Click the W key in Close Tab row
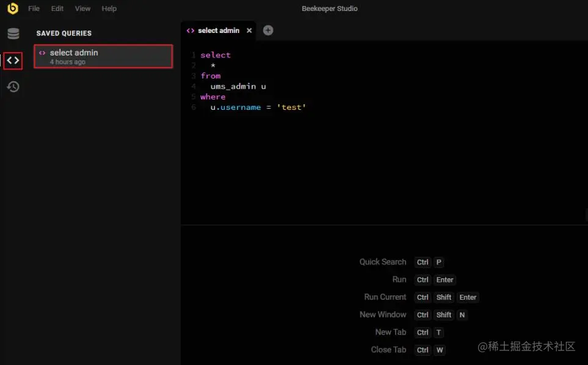The width and height of the screenshot is (588, 365). coord(440,350)
